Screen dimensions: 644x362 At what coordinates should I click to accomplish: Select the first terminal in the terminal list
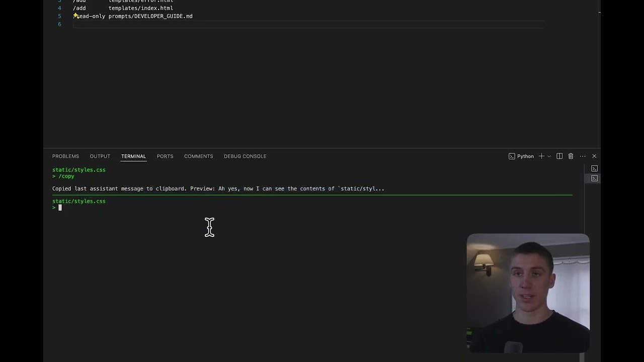[x=594, y=168]
